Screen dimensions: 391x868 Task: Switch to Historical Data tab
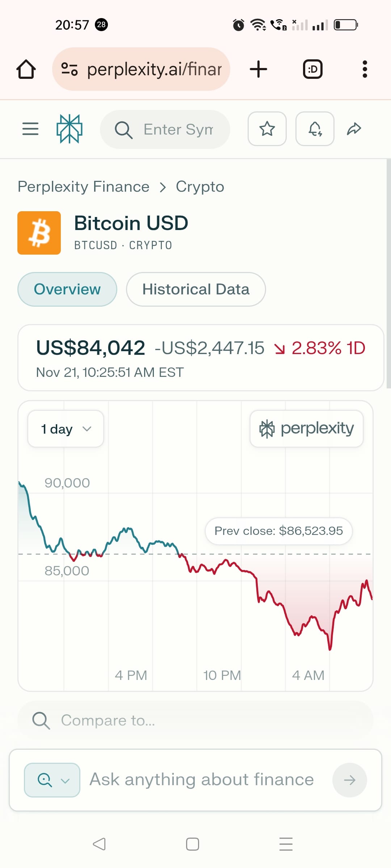(x=196, y=289)
